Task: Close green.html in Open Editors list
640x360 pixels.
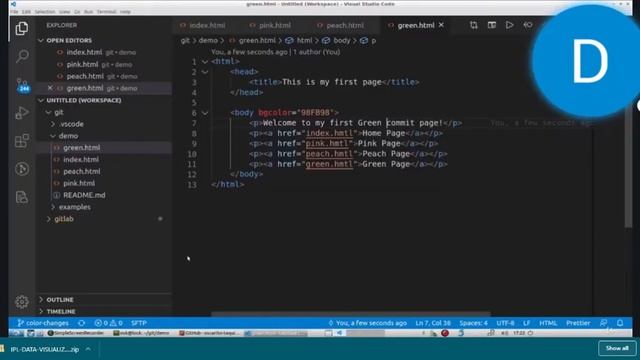Action: [50, 88]
